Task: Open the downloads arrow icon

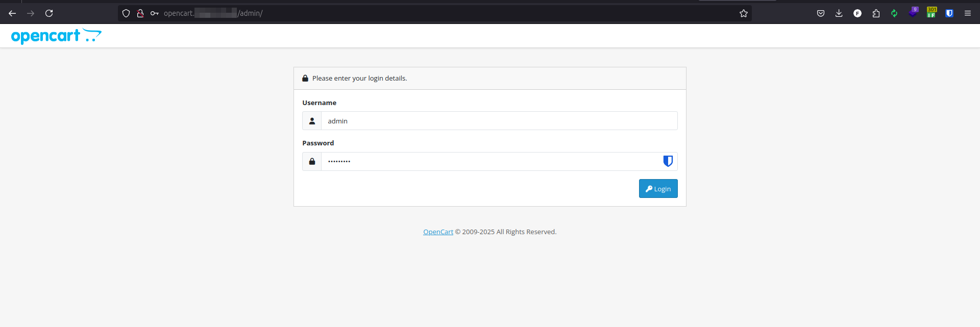Action: pos(839,13)
